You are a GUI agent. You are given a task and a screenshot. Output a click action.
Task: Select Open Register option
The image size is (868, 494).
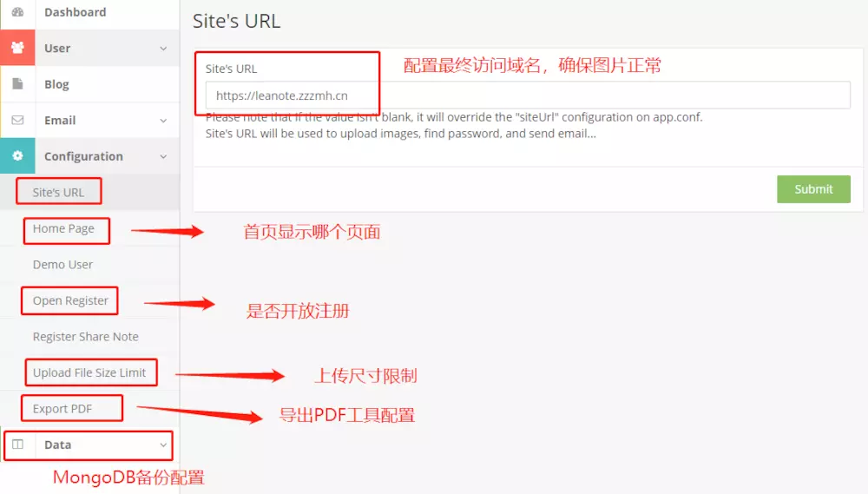tap(70, 300)
